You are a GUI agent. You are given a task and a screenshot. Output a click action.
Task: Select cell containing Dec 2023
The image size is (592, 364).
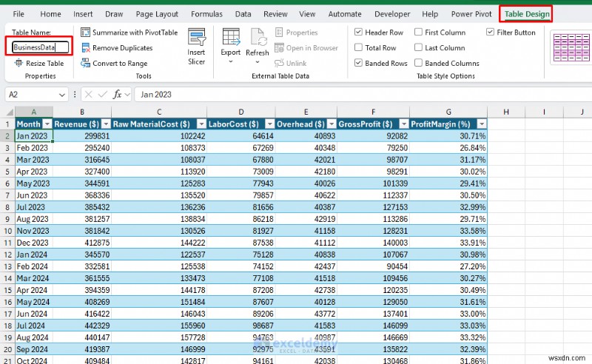(33, 243)
